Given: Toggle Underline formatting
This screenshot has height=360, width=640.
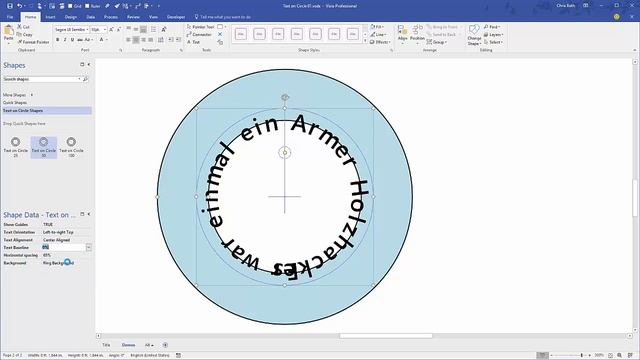Looking at the screenshot, I should click(x=72, y=40).
